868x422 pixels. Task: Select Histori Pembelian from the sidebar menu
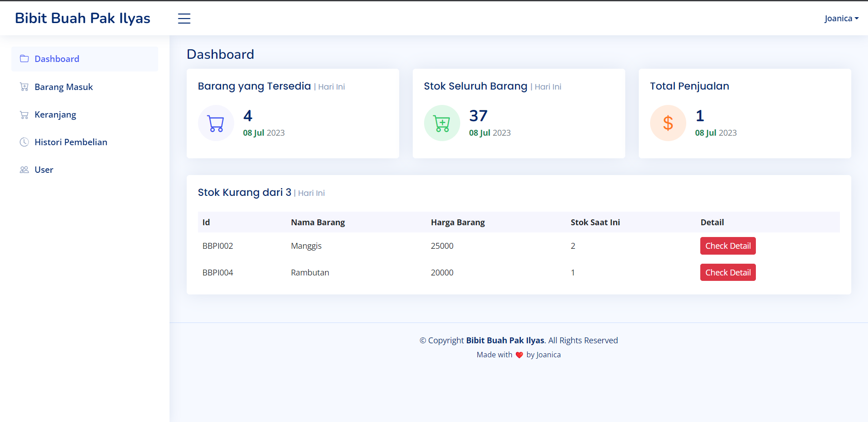pyautogui.click(x=71, y=142)
